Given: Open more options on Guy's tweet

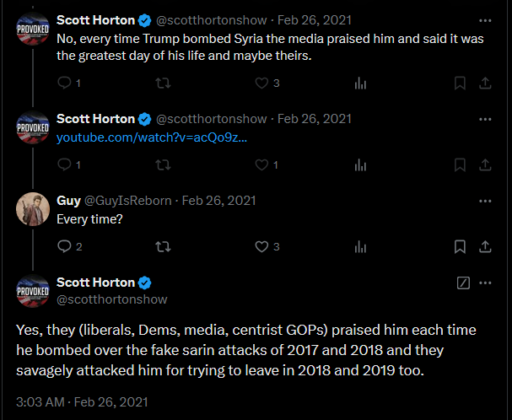Looking at the screenshot, I should pos(485,201).
